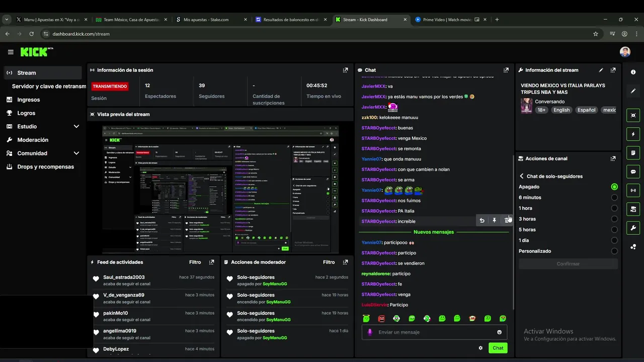
Task: Click the browser address bar URL
Action: point(81,34)
